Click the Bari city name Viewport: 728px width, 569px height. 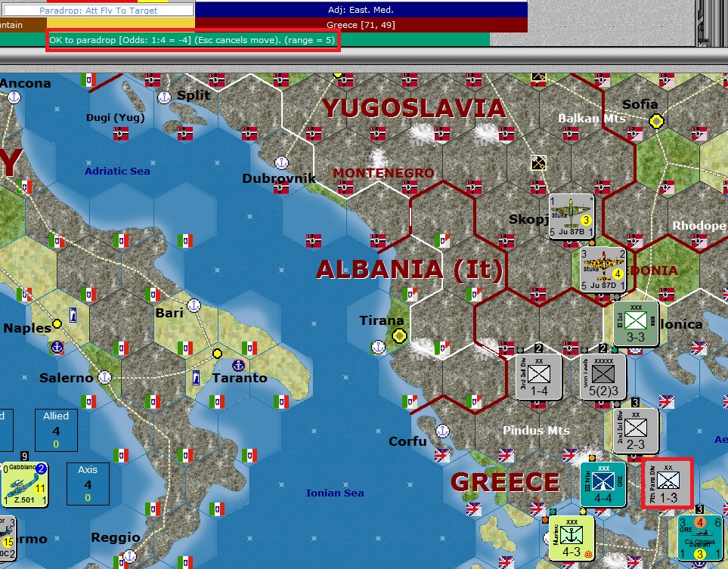[x=169, y=313]
